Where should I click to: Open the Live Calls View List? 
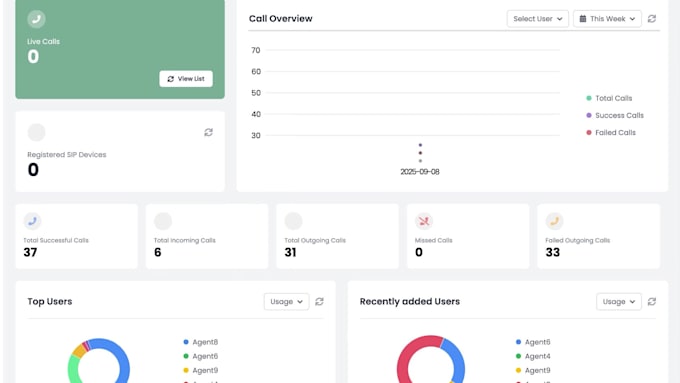(186, 79)
